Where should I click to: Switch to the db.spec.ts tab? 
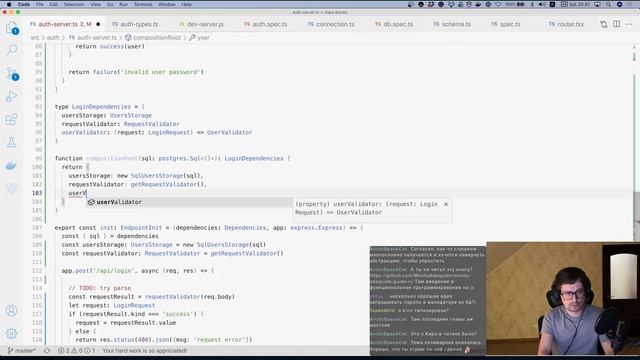(x=398, y=24)
